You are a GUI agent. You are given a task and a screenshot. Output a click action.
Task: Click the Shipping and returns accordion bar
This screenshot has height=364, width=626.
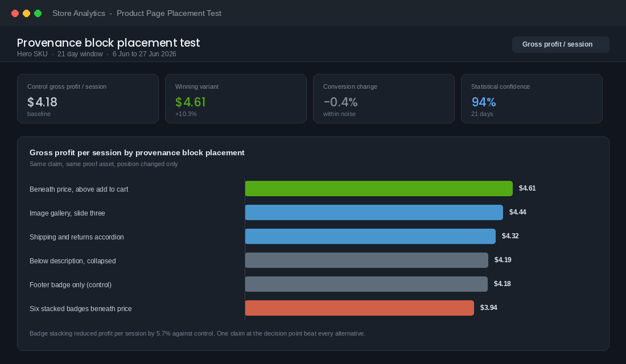[x=370, y=236]
